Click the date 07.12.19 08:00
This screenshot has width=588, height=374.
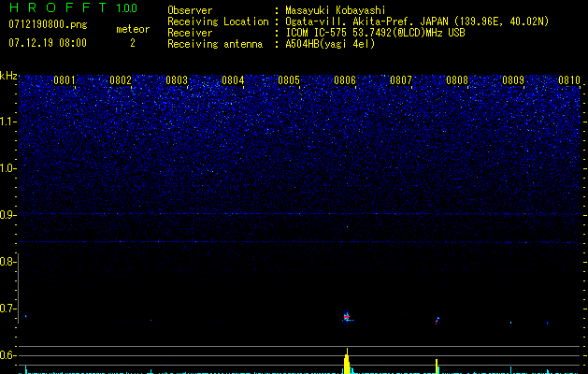48,43
